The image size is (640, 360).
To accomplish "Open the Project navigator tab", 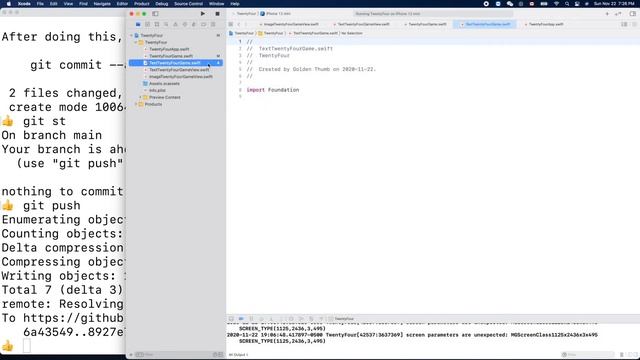I will click(x=138, y=24).
